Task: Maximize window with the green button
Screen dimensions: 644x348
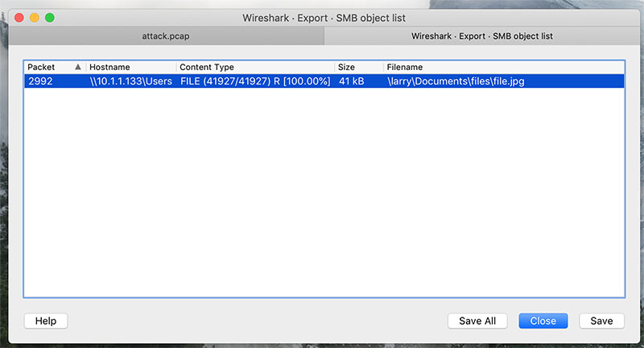Action: [x=50, y=18]
